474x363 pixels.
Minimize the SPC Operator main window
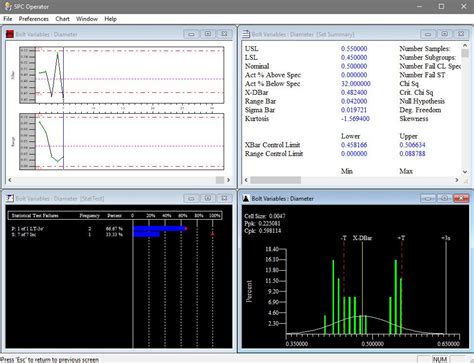pos(420,6)
